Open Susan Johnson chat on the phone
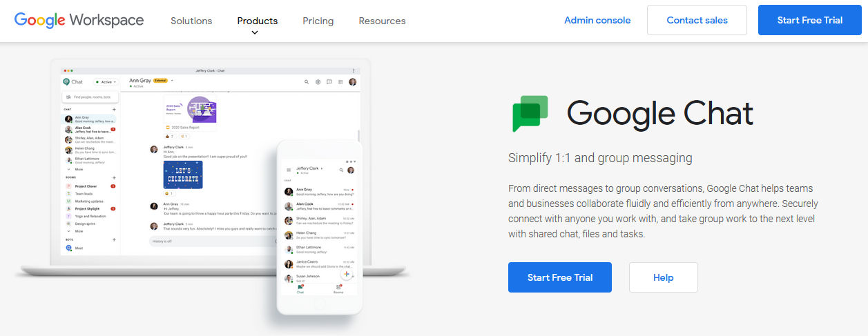Image resolution: width=868 pixels, height=336 pixels. click(x=319, y=278)
